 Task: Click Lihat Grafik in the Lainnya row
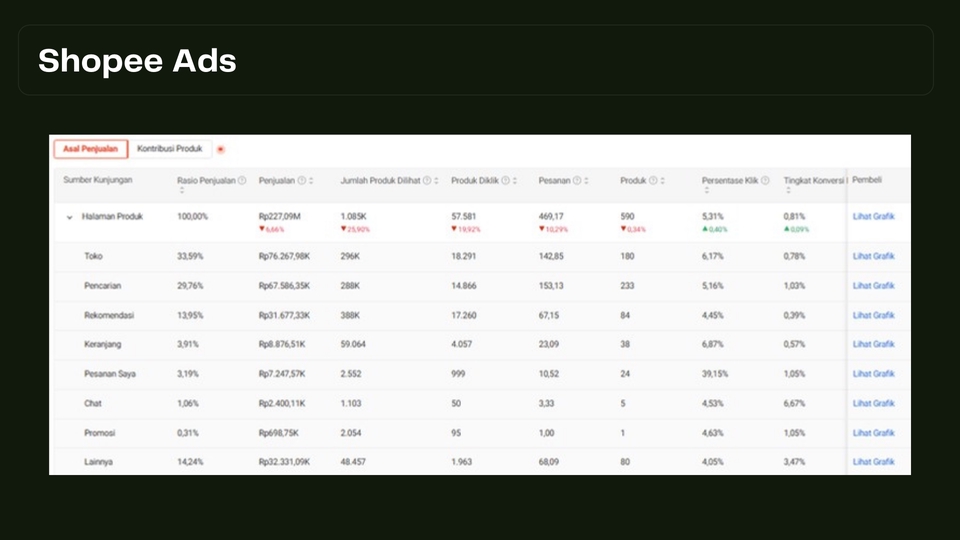(873, 462)
